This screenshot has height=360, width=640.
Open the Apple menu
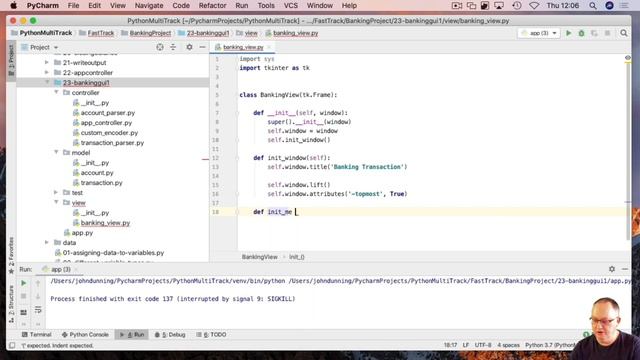[13, 6]
